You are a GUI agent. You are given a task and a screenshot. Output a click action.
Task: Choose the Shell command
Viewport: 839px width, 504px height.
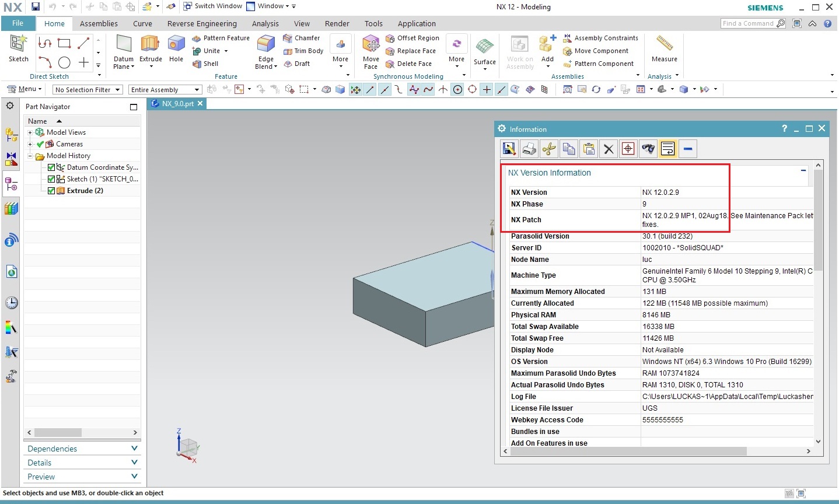pyautogui.click(x=205, y=64)
